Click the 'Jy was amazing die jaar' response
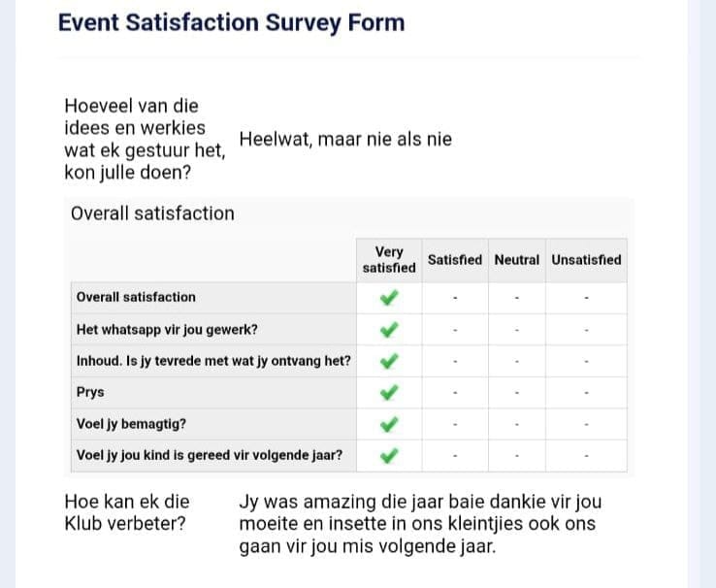The image size is (716, 588). coord(420,524)
